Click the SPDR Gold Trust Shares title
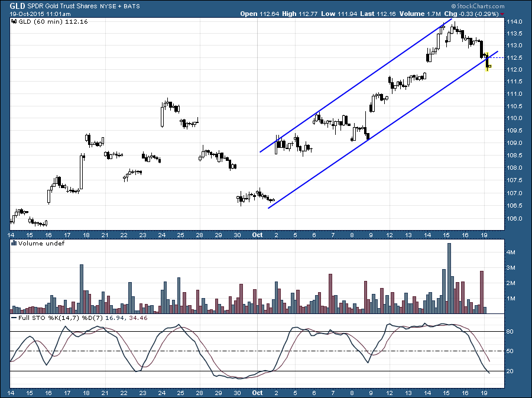532x398 pixels. (61, 6)
